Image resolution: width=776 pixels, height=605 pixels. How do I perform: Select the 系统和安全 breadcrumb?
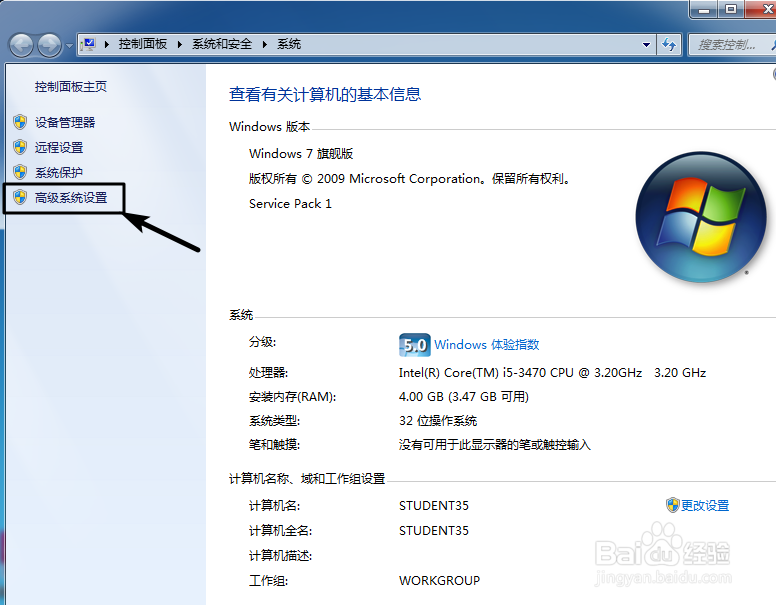222,44
